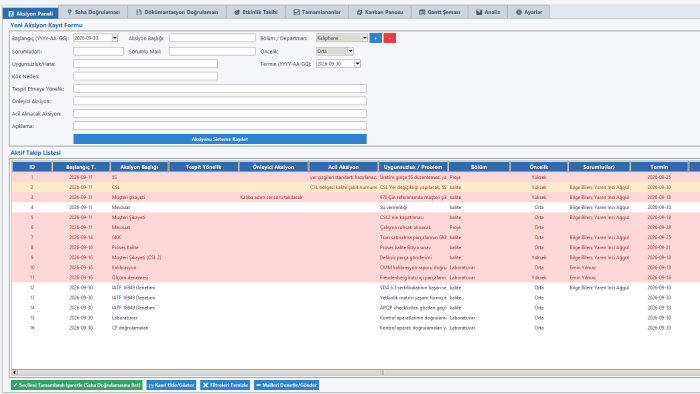Image resolution: width=700 pixels, height=394 pixels.
Task: Remove department with red minus button
Action: pos(389,38)
